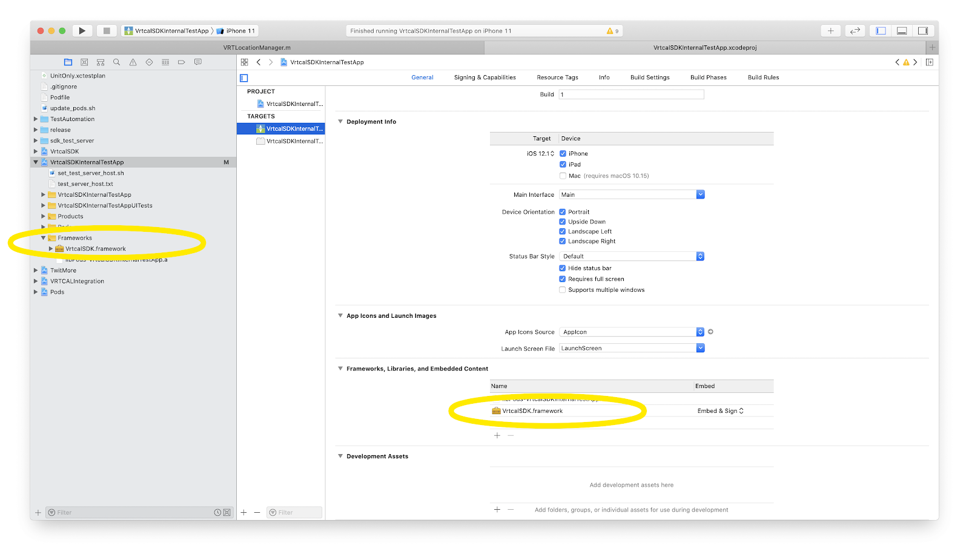The width and height of the screenshot is (969, 560).
Task: Add a framework with the plus button
Action: pyautogui.click(x=497, y=436)
